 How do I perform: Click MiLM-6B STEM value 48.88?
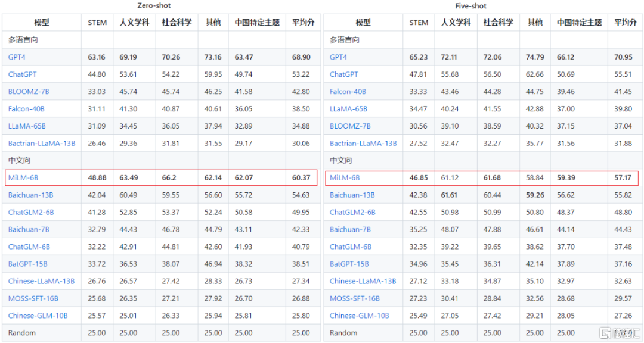(x=97, y=177)
